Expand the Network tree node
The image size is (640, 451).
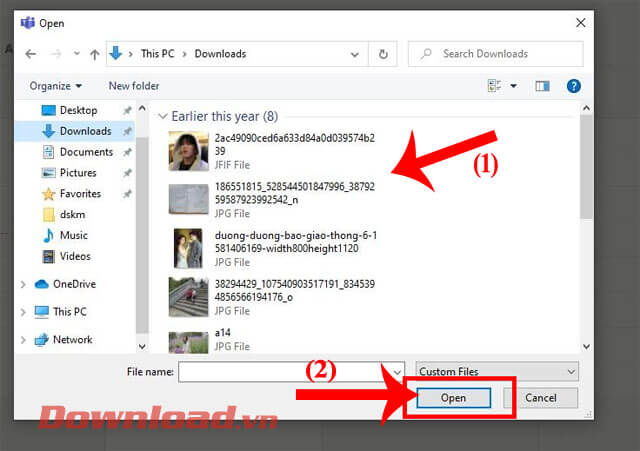pos(23,340)
